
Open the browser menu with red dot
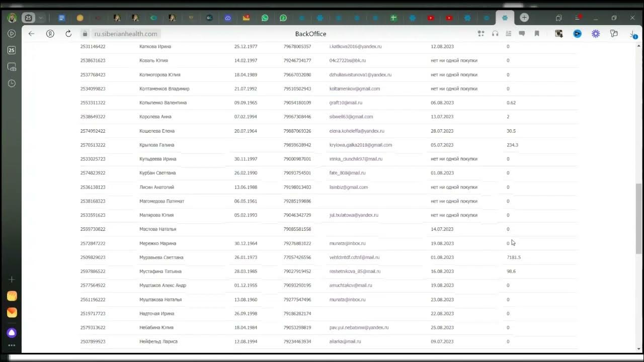point(578,18)
